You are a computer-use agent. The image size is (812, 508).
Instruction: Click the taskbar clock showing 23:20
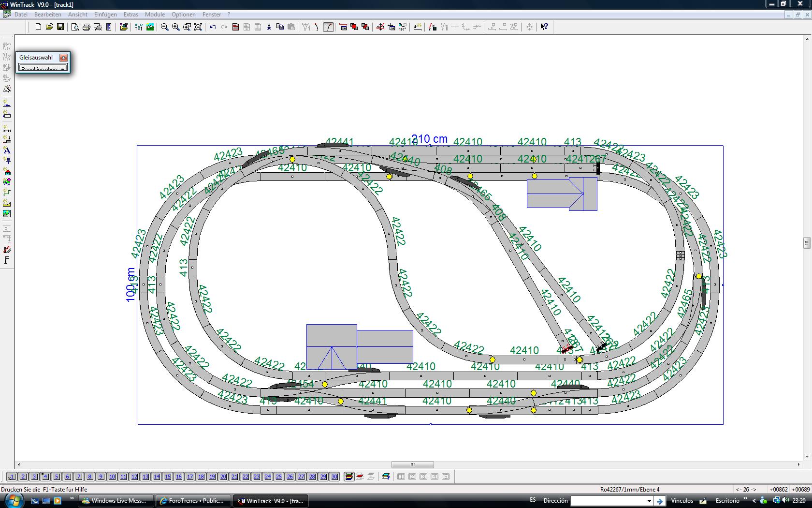[799, 501]
